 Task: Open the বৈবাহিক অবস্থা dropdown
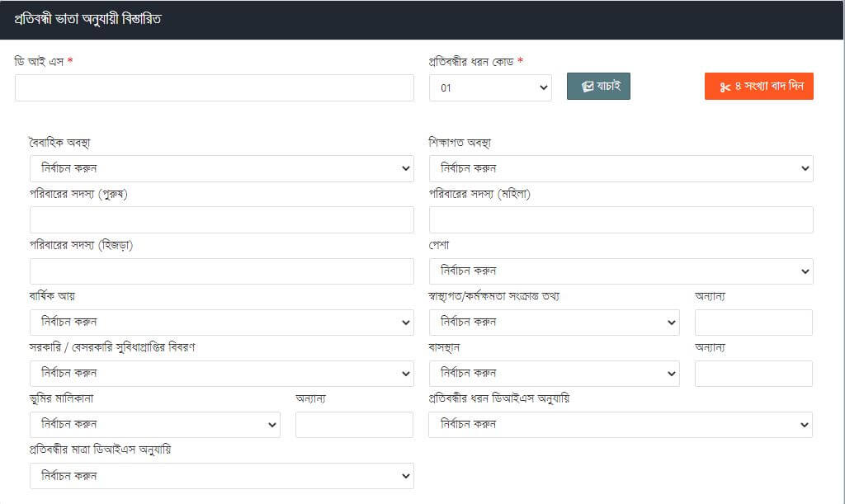point(221,168)
